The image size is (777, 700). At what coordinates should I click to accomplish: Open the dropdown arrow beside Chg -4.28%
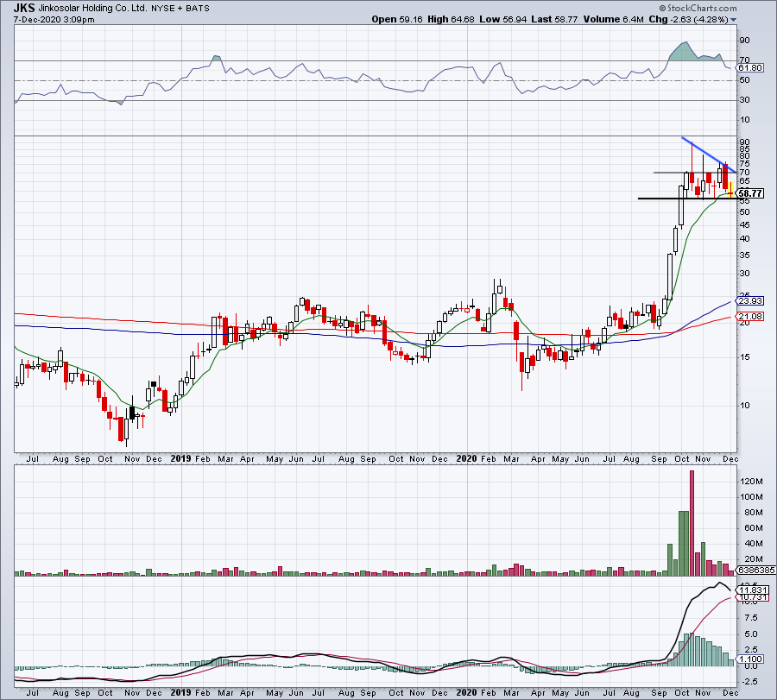[x=733, y=20]
